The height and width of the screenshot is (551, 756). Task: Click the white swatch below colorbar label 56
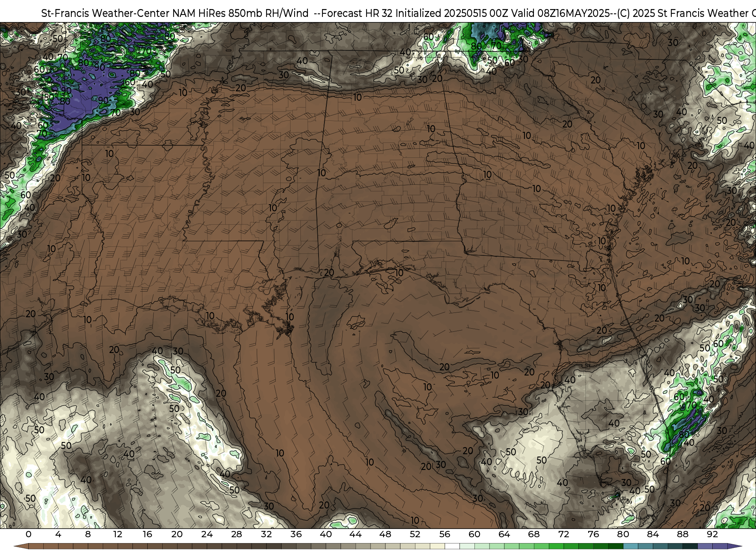(452, 546)
